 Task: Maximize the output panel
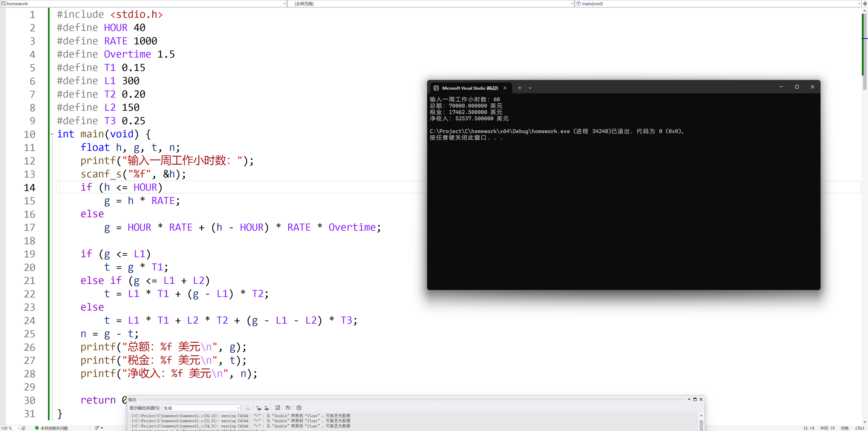coord(695,399)
